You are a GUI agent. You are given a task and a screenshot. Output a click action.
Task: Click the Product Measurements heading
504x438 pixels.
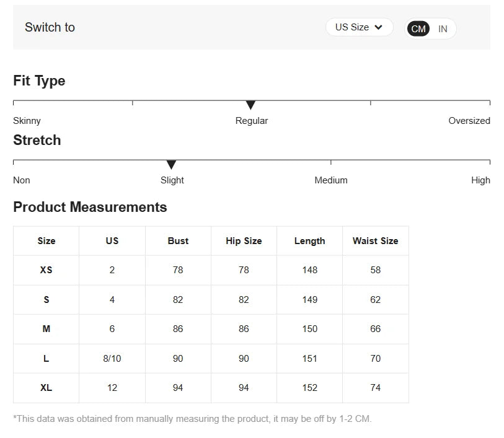click(90, 207)
